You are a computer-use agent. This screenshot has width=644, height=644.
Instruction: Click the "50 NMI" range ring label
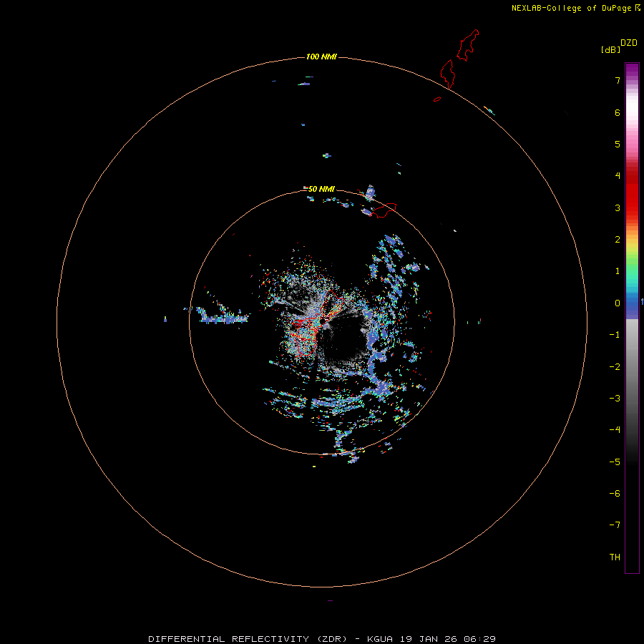321,189
